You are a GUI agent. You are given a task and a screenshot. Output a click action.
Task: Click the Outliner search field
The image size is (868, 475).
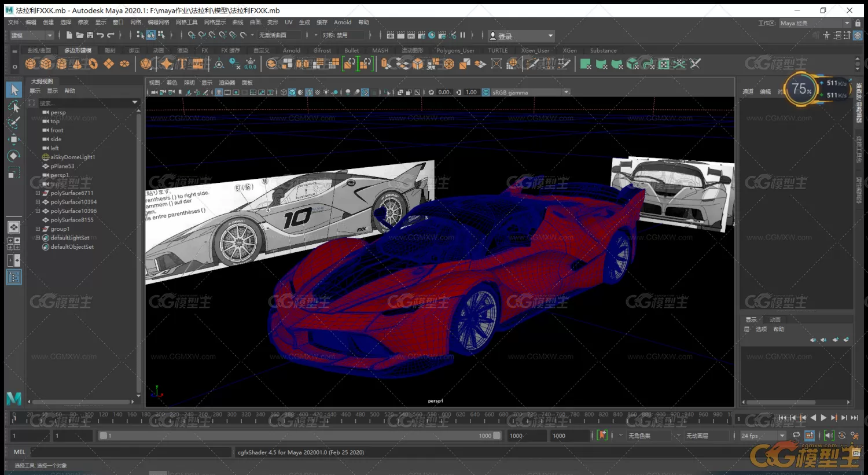(x=88, y=103)
